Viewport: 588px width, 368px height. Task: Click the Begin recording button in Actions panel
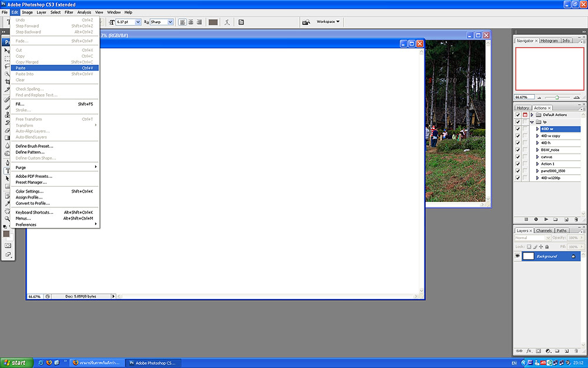click(x=536, y=219)
